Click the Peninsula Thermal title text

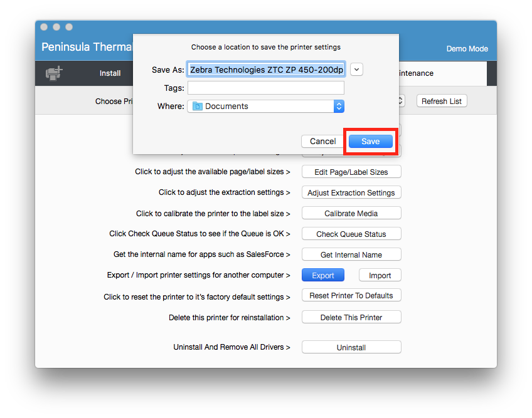pos(87,47)
